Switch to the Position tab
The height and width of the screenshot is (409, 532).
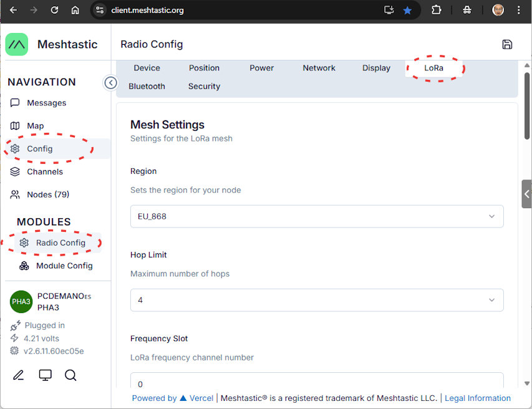pyautogui.click(x=204, y=68)
